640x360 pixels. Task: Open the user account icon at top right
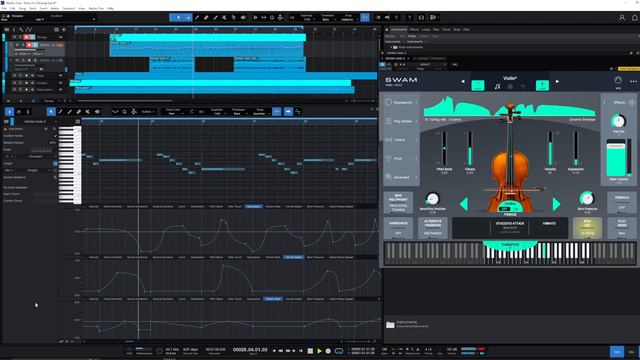click(x=622, y=18)
